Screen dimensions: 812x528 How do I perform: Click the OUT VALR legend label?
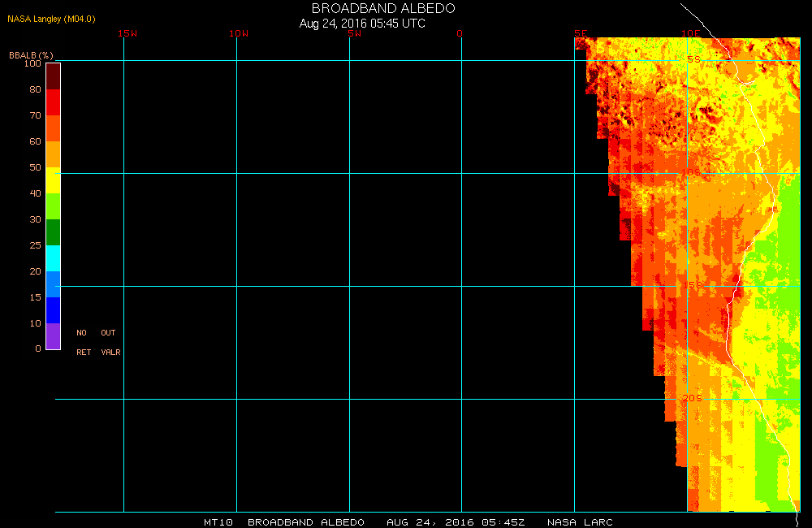(109, 342)
